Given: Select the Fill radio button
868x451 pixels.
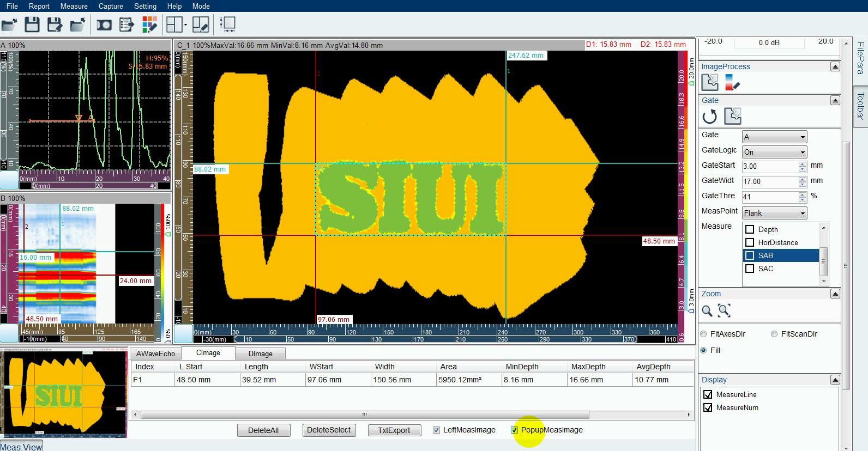Looking at the screenshot, I should (703, 350).
